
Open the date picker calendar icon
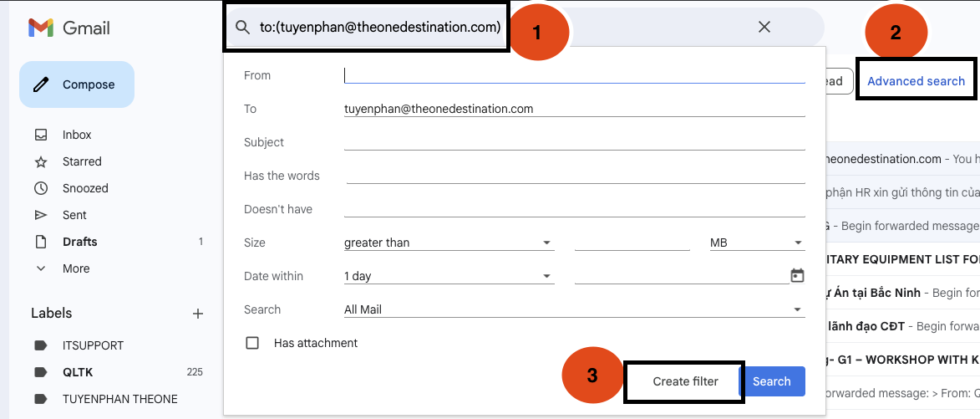coord(797,276)
